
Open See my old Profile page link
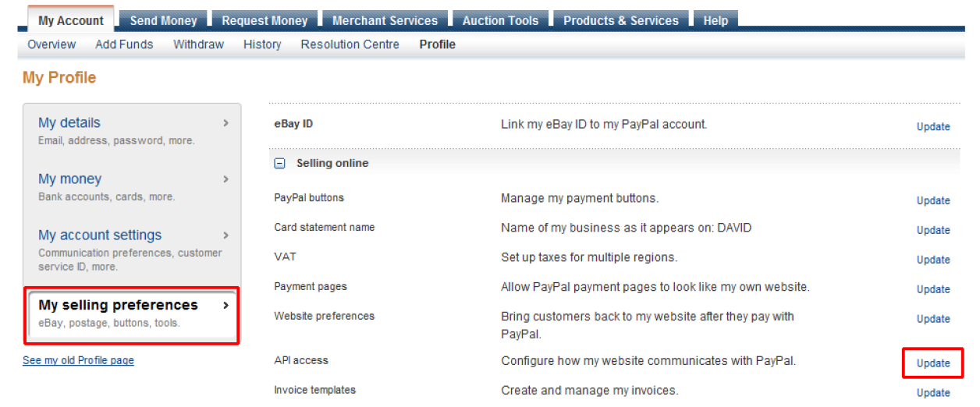click(x=78, y=360)
